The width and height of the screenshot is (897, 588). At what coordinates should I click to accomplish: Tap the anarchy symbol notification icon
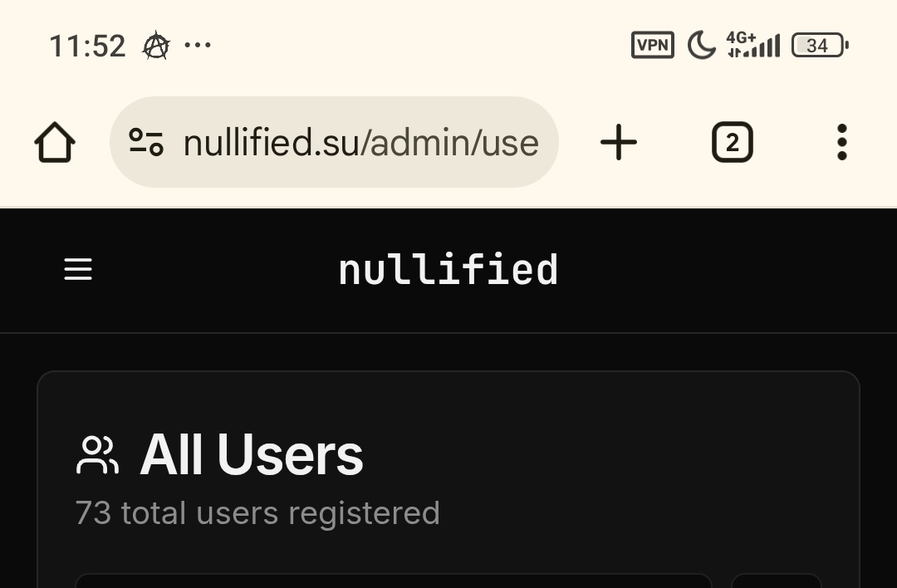(155, 46)
